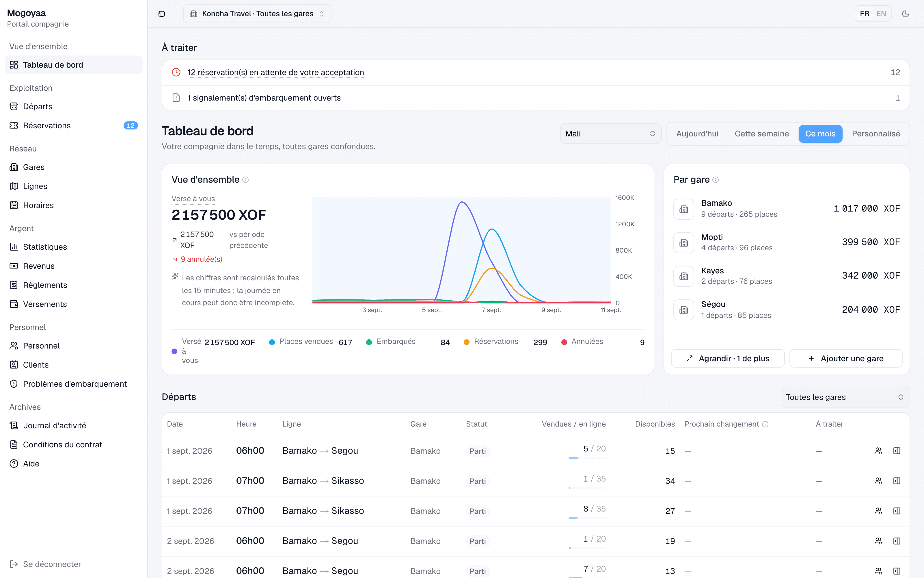Show info tooltip for Vue d'ensemble
The width and height of the screenshot is (924, 578).
[x=245, y=180]
